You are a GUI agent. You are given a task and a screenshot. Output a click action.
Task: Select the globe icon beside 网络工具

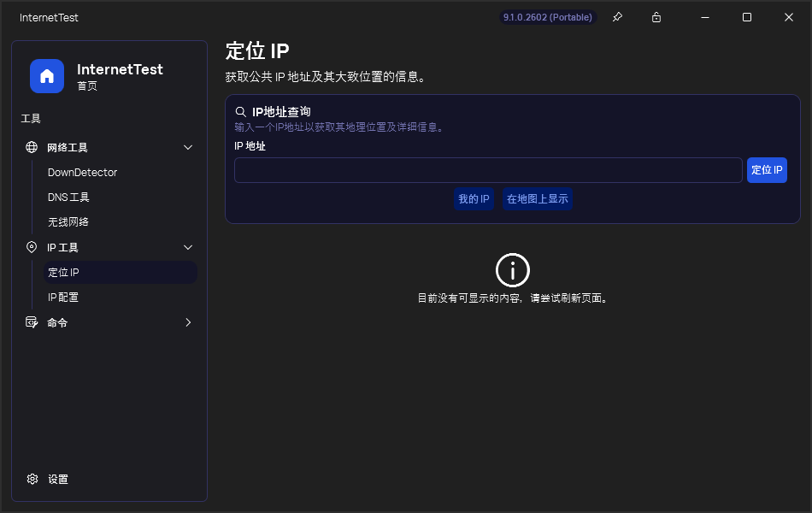pyautogui.click(x=32, y=146)
